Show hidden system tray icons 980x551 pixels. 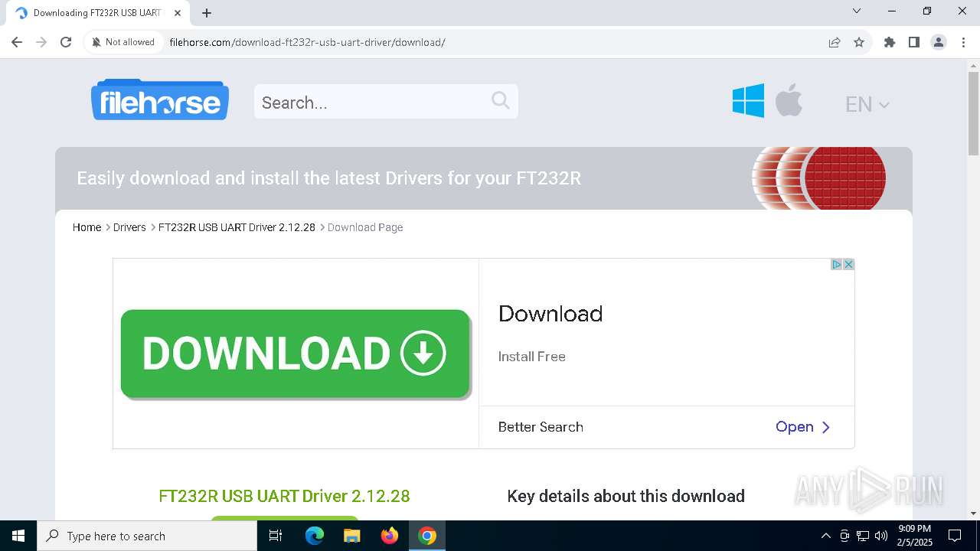[x=825, y=536]
